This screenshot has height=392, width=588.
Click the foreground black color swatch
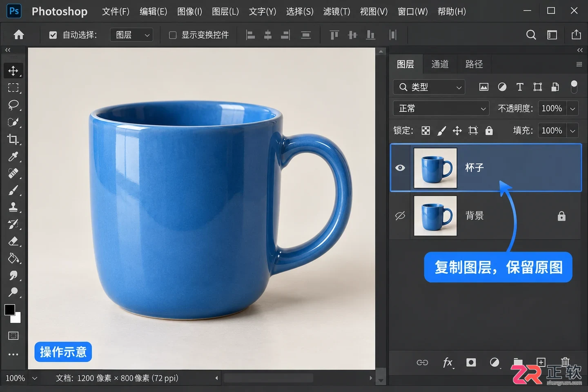click(9, 310)
